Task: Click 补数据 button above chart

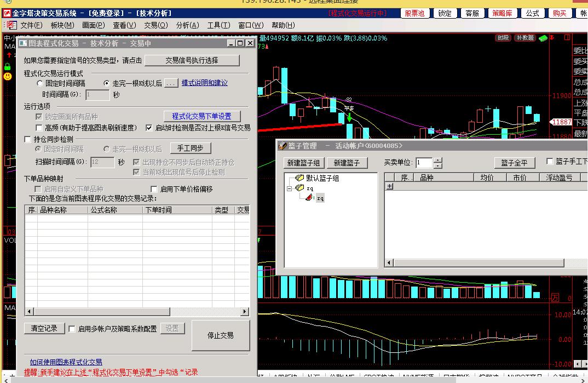Action: 526,38
